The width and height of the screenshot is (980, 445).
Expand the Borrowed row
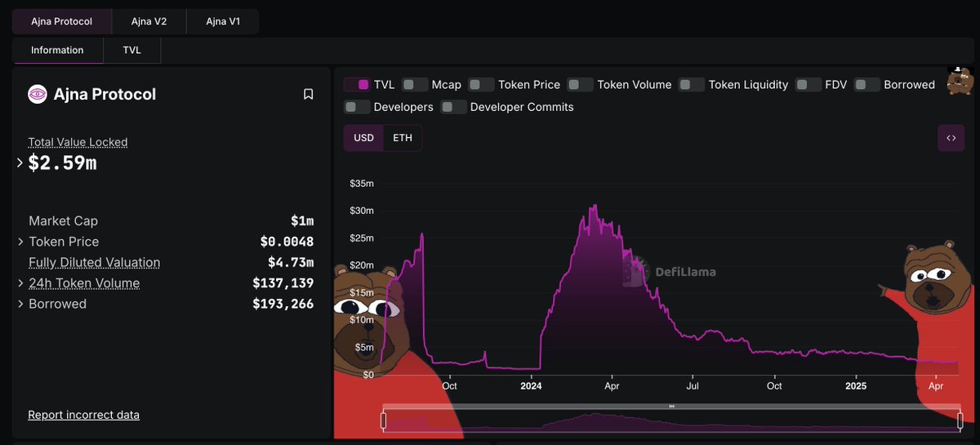coord(20,304)
